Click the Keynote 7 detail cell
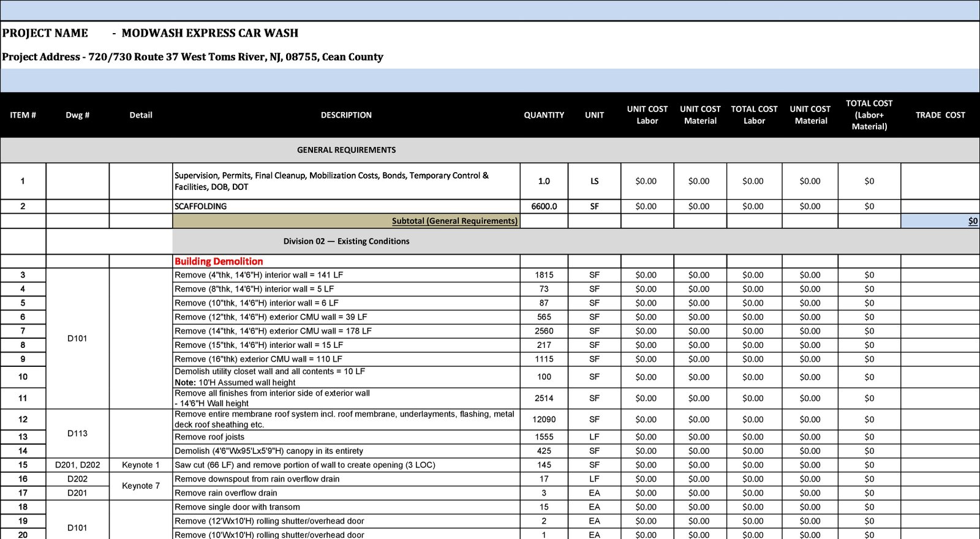Viewport: 980px width, 539px height. pos(141,486)
